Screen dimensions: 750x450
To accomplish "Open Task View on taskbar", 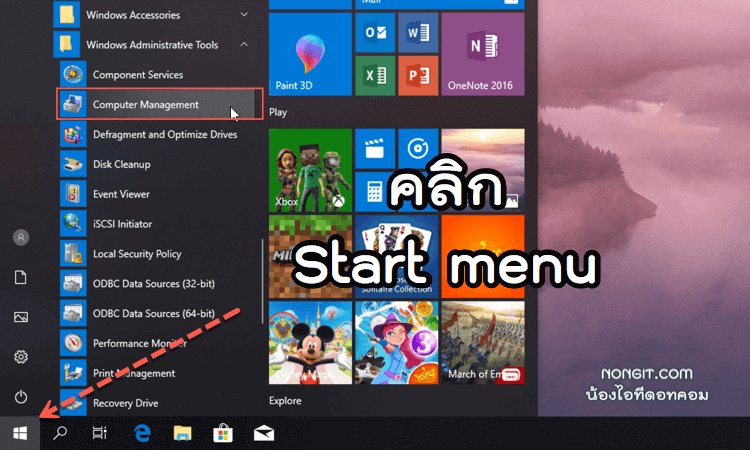I will (x=99, y=433).
